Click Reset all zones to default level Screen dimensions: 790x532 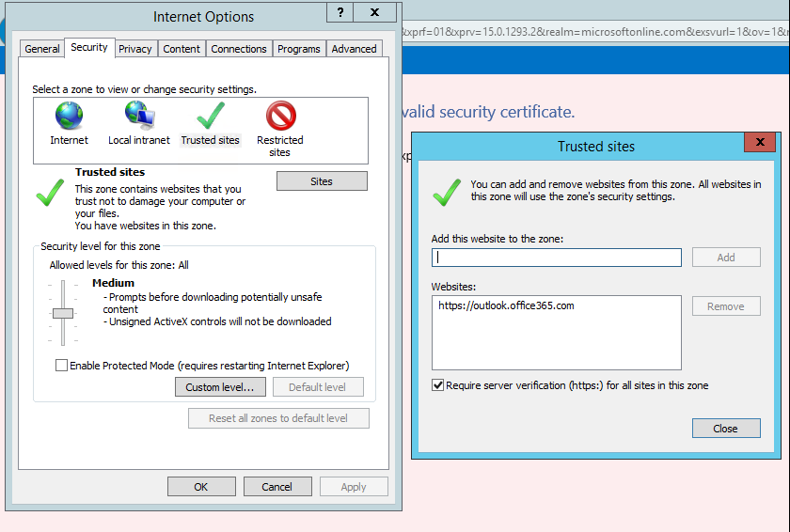tap(278, 418)
